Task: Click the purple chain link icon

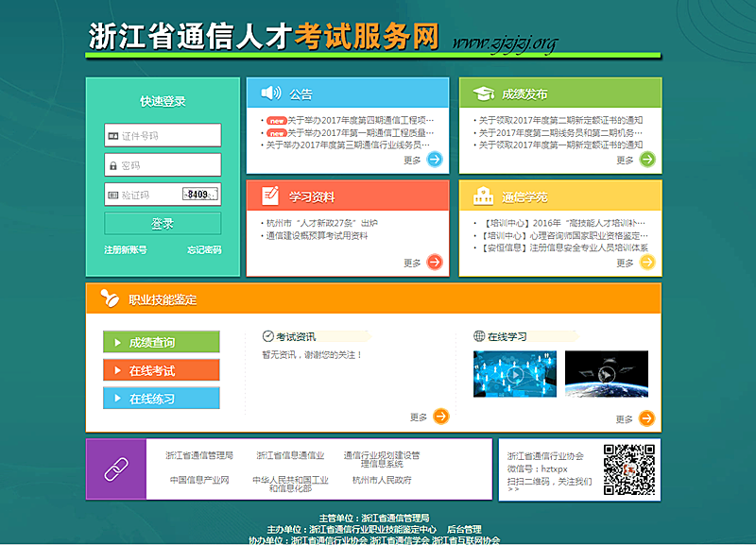Action: pyautogui.click(x=116, y=469)
